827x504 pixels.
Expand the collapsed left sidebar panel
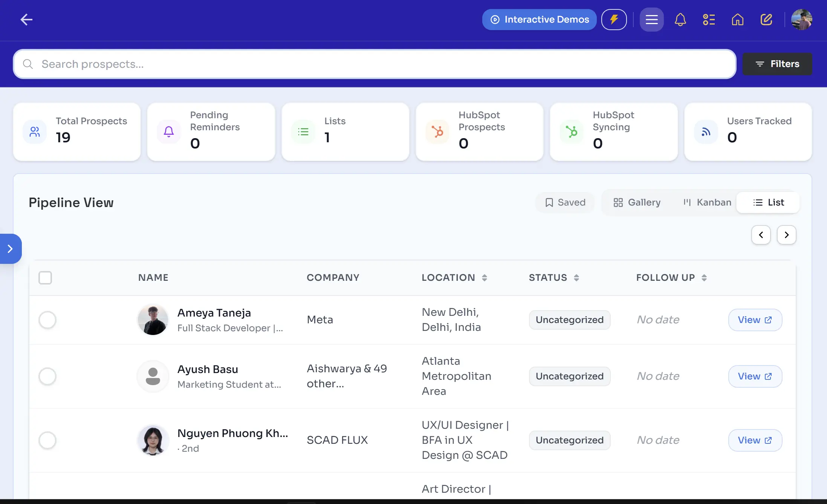(x=10, y=248)
